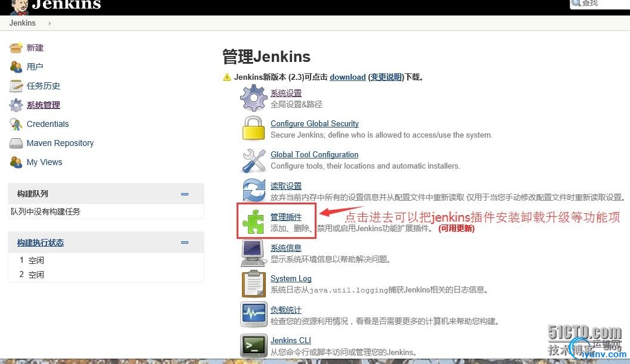Click the 任务历史 notepad icon

point(16,86)
